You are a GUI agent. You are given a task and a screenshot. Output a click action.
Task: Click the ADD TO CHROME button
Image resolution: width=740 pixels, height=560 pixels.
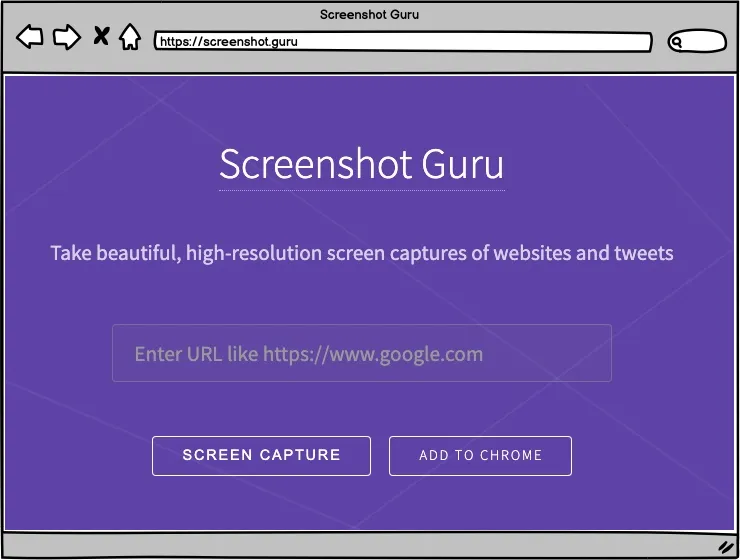480,456
